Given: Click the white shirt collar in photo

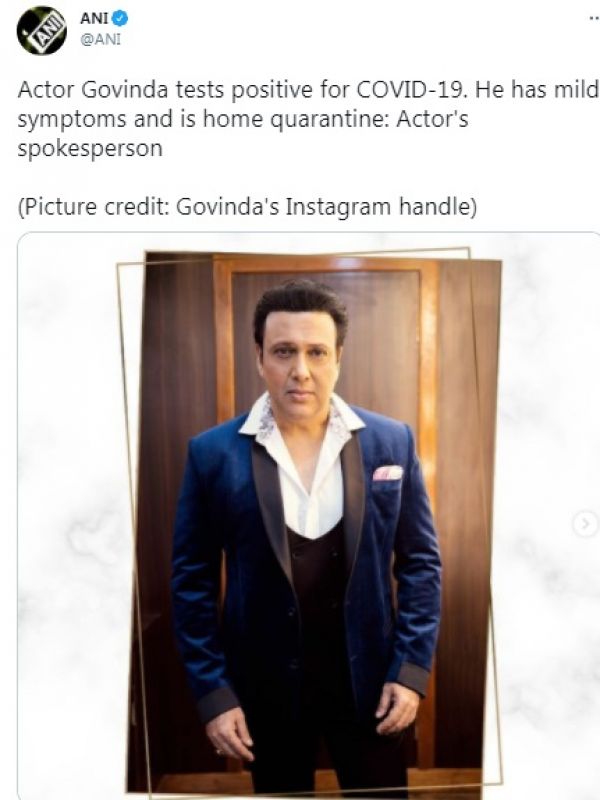Looking at the screenshot, I should pos(301,416).
